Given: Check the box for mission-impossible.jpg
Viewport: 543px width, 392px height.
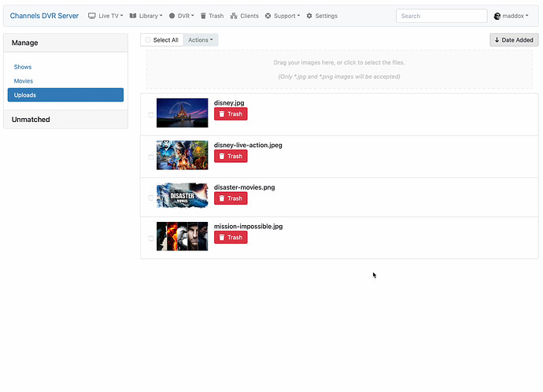Looking at the screenshot, I should pyautogui.click(x=151, y=239).
